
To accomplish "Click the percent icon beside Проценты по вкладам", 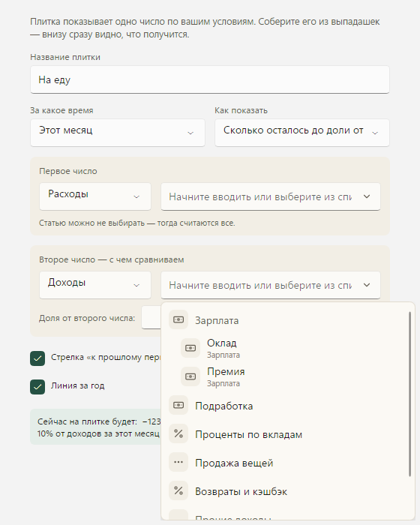I will point(178,434).
